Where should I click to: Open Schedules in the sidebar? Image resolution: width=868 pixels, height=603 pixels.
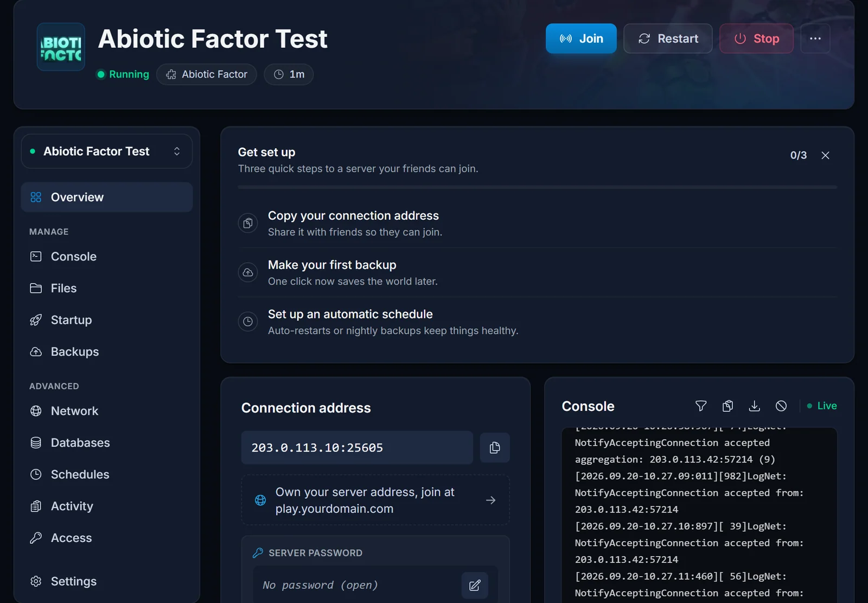tap(107, 474)
